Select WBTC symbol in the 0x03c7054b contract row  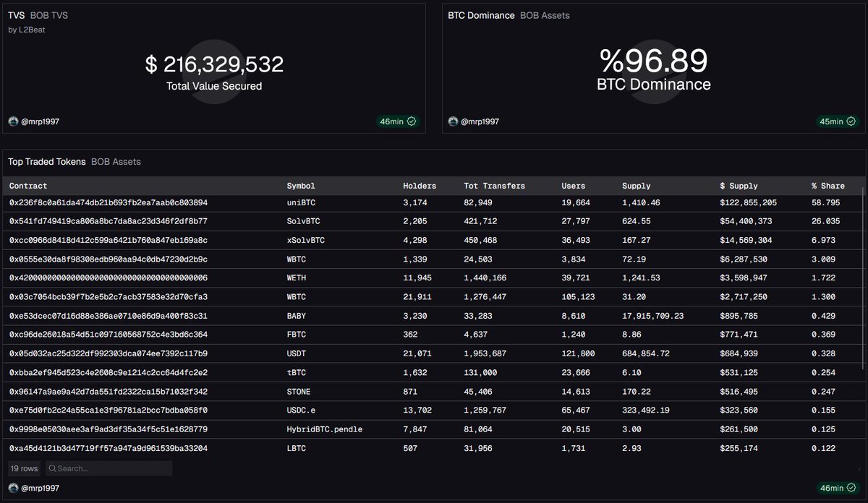pos(297,297)
